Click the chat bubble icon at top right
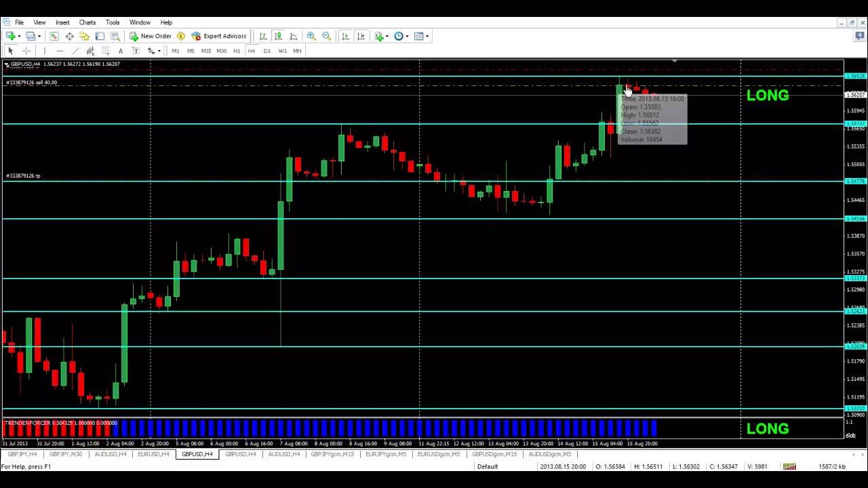Screen dimensions: 868x488 [859, 36]
